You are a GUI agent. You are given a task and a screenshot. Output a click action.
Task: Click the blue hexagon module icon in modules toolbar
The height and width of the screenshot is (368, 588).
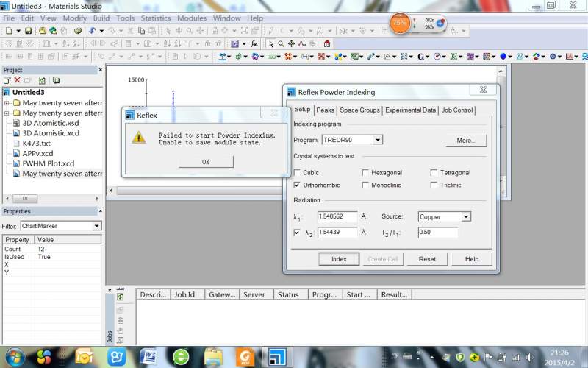tap(503, 57)
